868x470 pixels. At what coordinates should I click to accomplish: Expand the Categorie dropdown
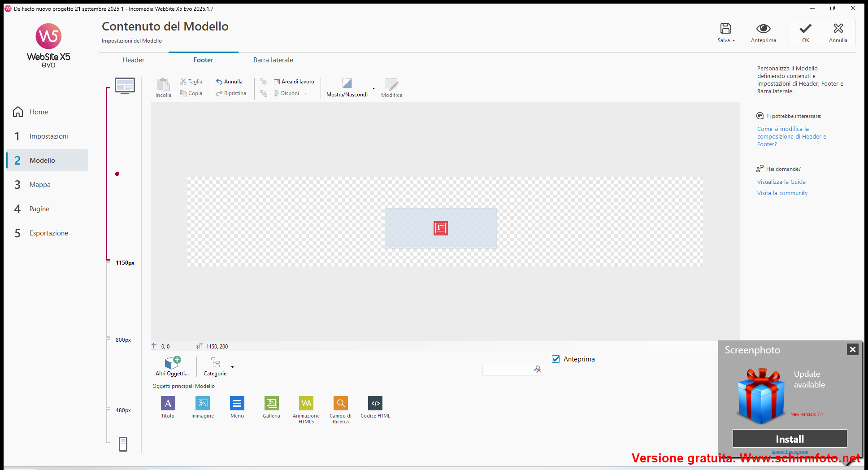(232, 367)
